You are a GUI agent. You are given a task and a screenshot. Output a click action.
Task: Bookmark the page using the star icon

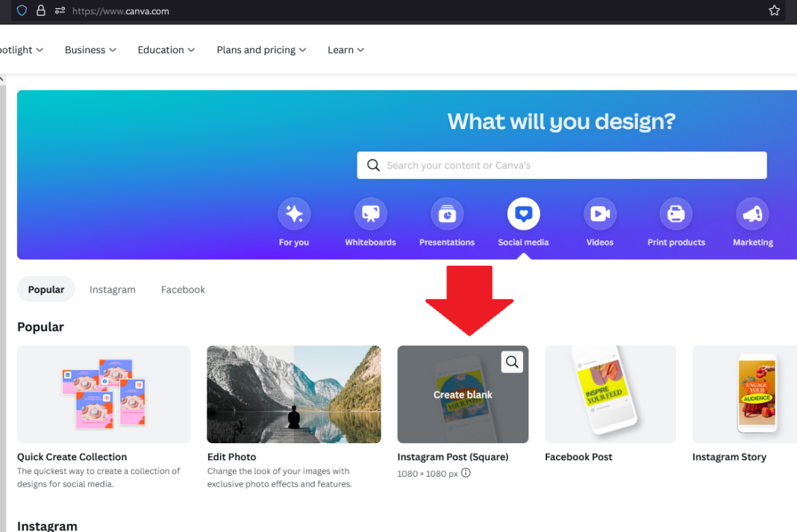click(774, 11)
